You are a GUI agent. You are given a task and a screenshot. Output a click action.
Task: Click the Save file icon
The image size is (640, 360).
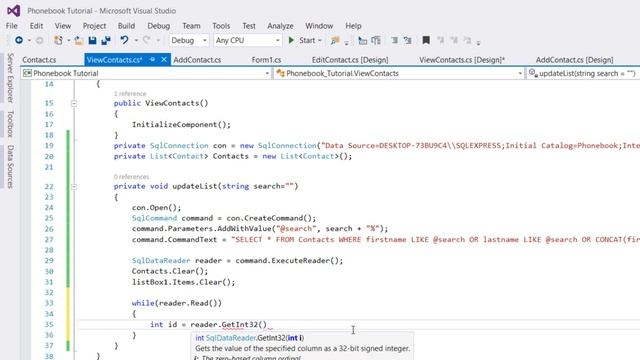pyautogui.click(x=93, y=40)
